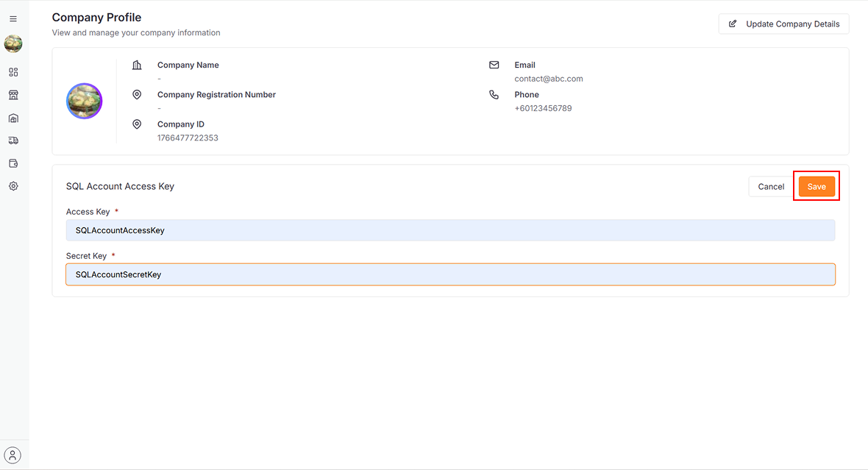Cancel editing the SQL Account key
868x470 pixels.
click(x=770, y=187)
